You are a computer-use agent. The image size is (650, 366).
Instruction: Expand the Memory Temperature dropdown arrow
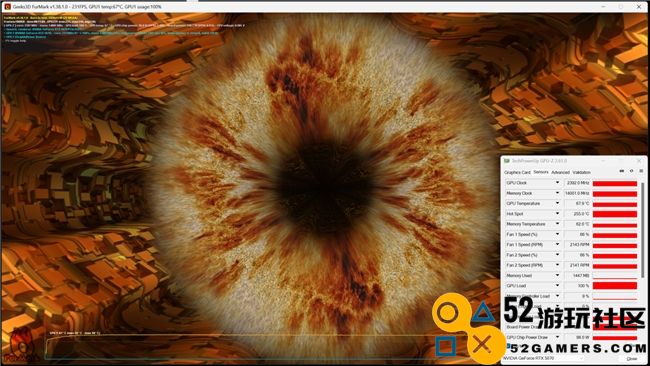557,224
